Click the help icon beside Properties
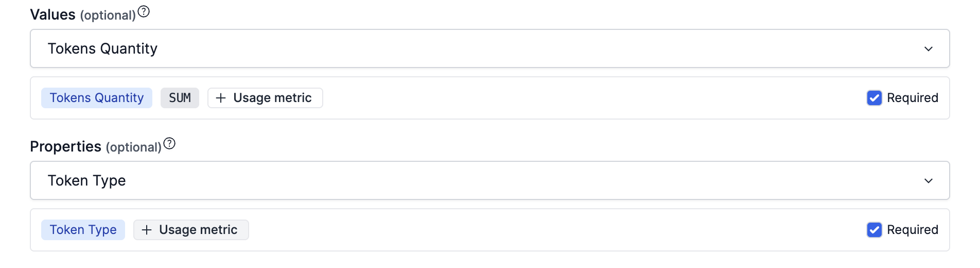The width and height of the screenshot is (980, 268). tap(169, 144)
